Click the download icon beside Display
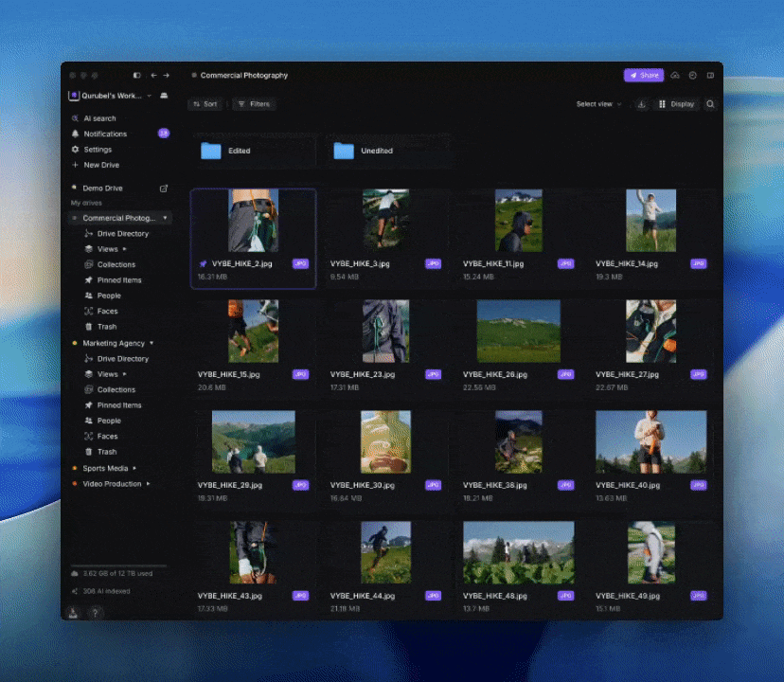The width and height of the screenshot is (784, 682). click(x=641, y=104)
